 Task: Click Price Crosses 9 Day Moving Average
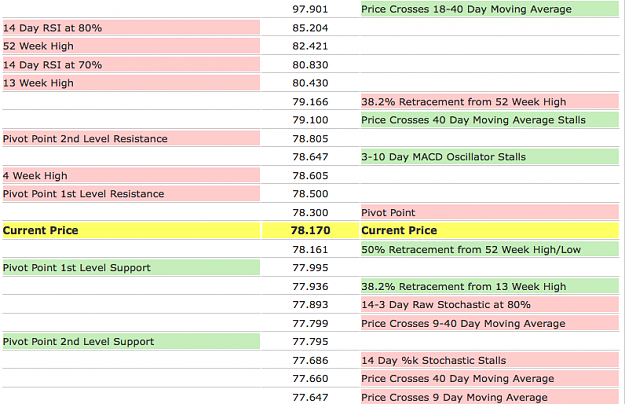[x=454, y=397]
